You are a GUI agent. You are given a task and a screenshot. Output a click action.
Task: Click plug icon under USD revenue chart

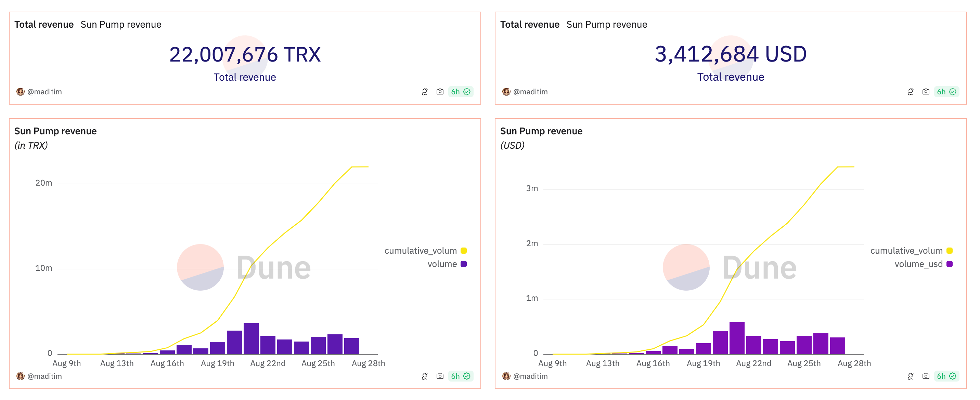click(911, 376)
